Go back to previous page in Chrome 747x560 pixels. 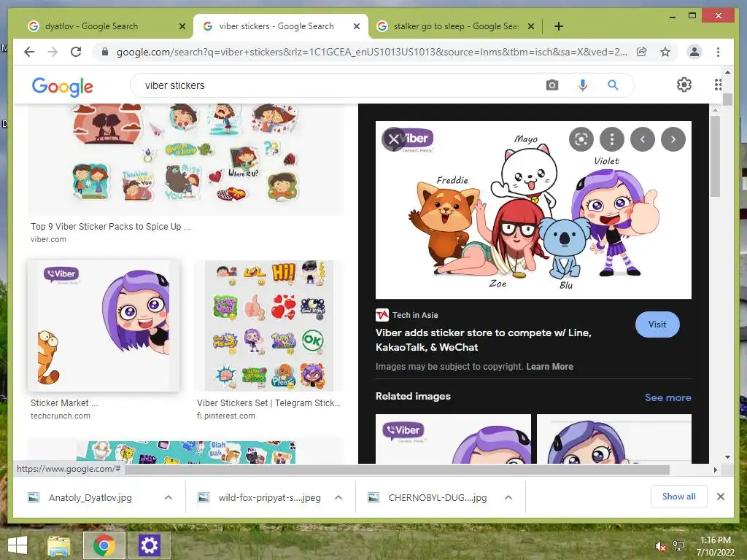pos(29,52)
